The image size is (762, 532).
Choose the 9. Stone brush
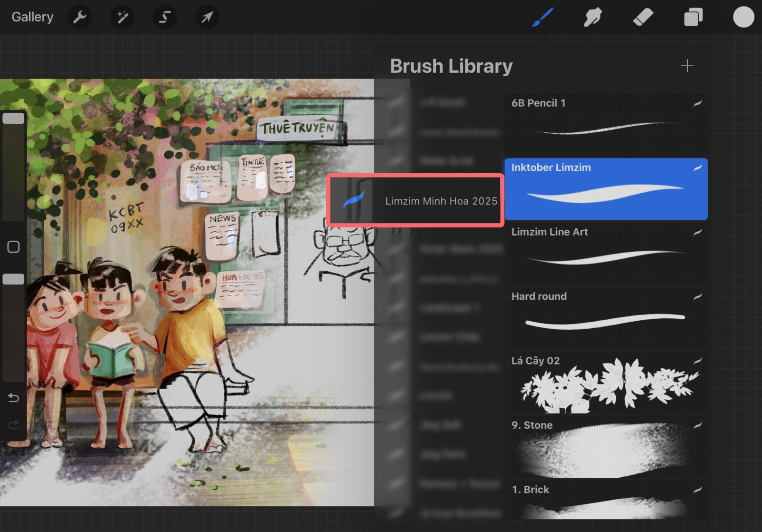point(606,446)
